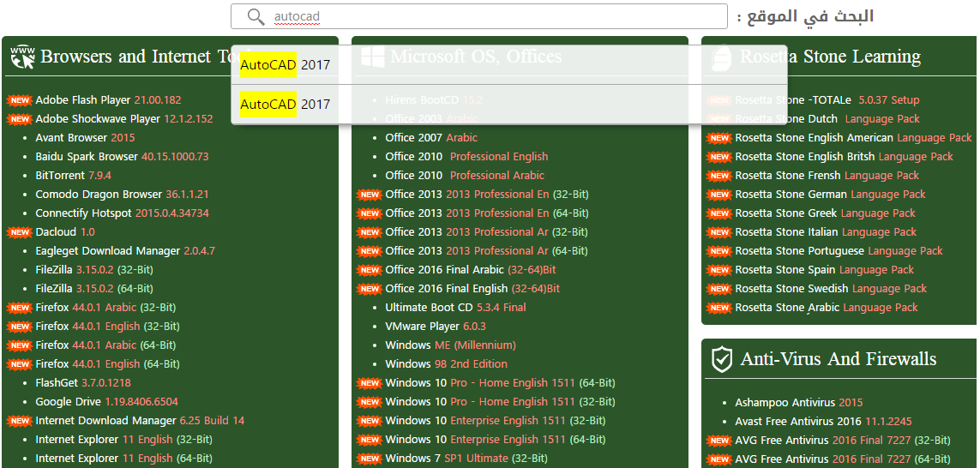This screenshot has height=468, width=980.
Task: Open Office 2013 Professional Ar (64-Bit)
Action: (486, 250)
